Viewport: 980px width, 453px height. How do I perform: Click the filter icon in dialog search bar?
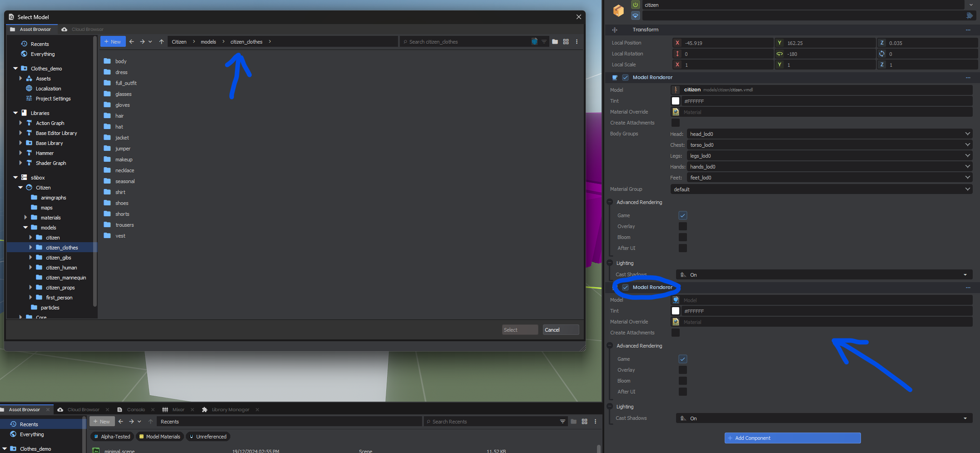pos(544,42)
